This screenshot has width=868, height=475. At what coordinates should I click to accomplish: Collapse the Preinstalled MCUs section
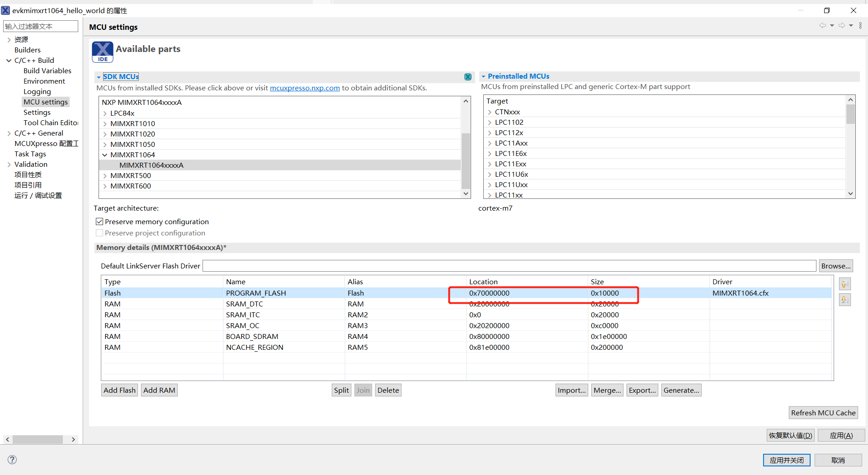(483, 76)
